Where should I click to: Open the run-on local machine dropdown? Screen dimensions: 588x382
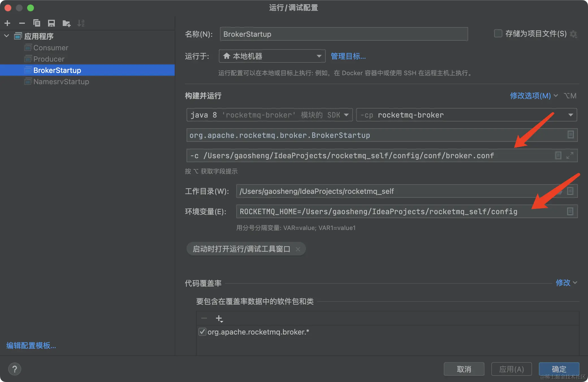[x=272, y=56]
